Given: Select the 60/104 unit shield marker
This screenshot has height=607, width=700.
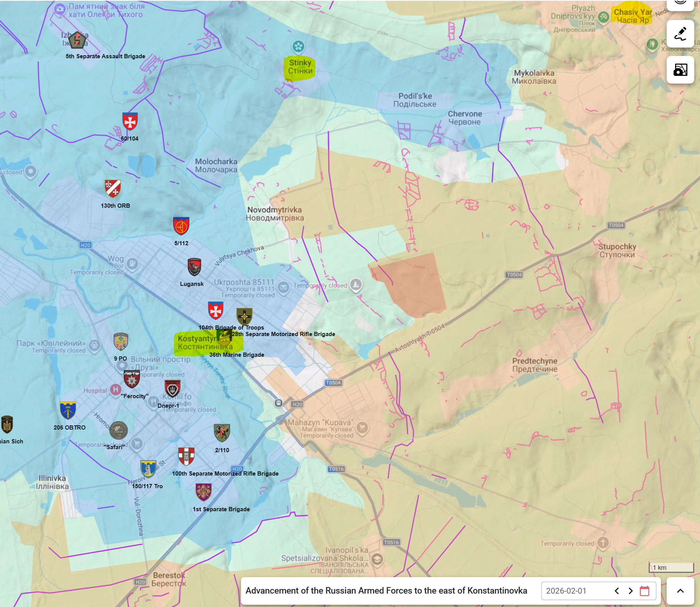Looking at the screenshot, I should coord(130,121).
